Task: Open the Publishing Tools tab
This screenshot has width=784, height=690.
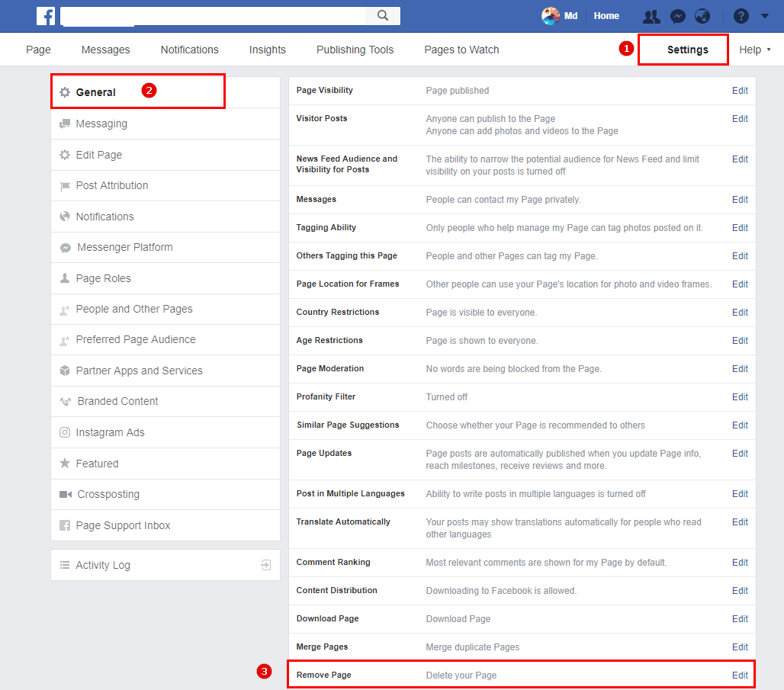Action: click(x=355, y=50)
